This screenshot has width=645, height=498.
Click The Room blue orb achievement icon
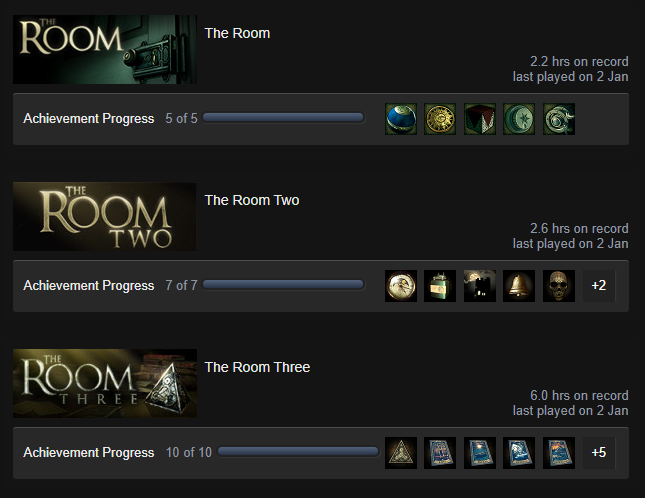pyautogui.click(x=401, y=119)
